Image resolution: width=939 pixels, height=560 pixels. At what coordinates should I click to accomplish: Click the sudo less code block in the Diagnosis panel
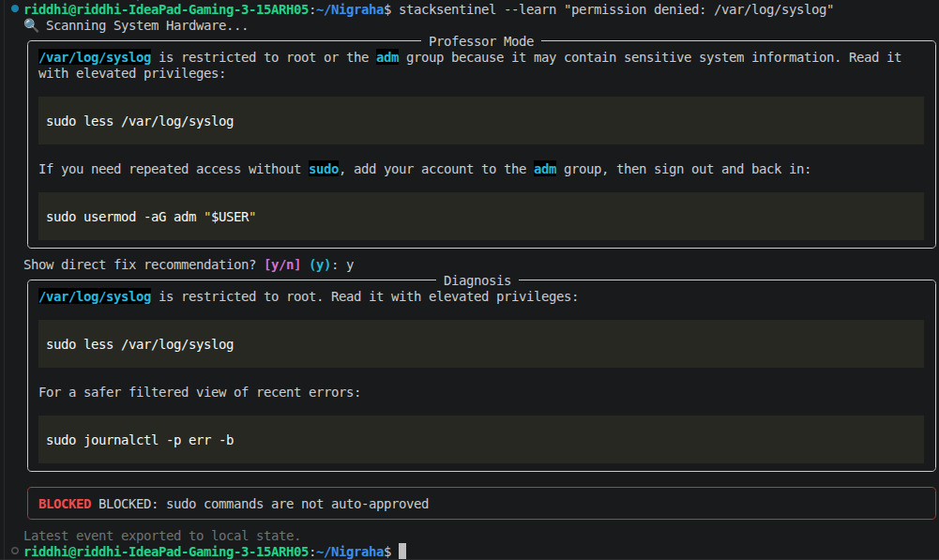click(481, 344)
